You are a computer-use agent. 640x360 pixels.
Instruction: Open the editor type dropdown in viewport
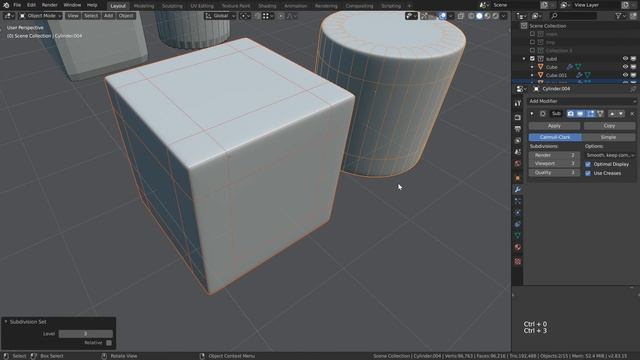click(x=9, y=16)
